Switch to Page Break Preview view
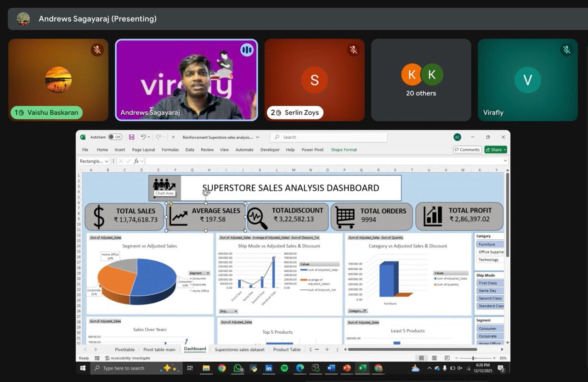 pos(447,358)
